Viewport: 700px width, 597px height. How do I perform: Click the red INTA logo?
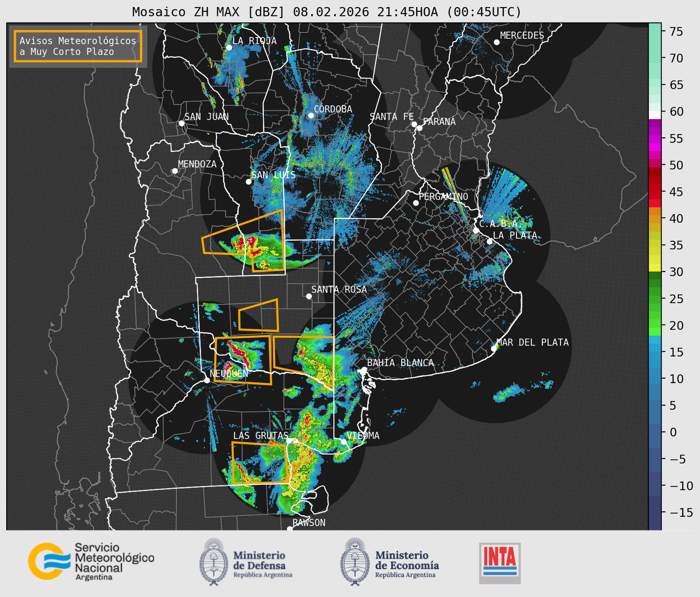(x=500, y=563)
